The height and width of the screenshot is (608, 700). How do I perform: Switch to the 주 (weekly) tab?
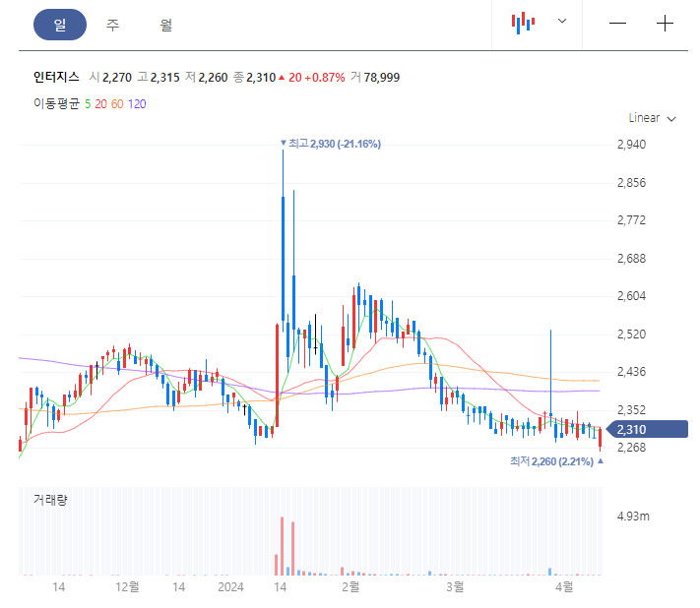[112, 25]
